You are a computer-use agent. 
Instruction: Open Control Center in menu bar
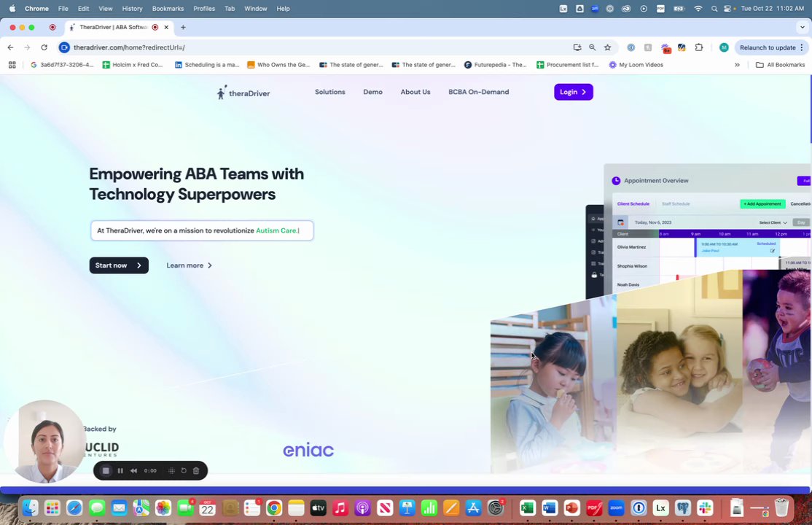[x=727, y=9]
